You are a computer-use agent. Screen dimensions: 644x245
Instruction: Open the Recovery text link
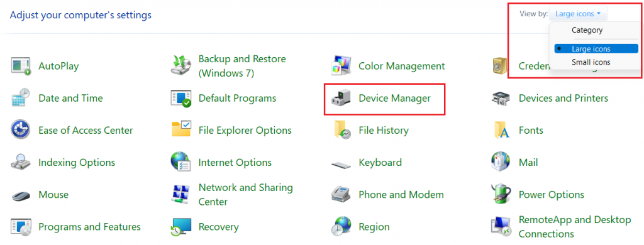(x=218, y=227)
